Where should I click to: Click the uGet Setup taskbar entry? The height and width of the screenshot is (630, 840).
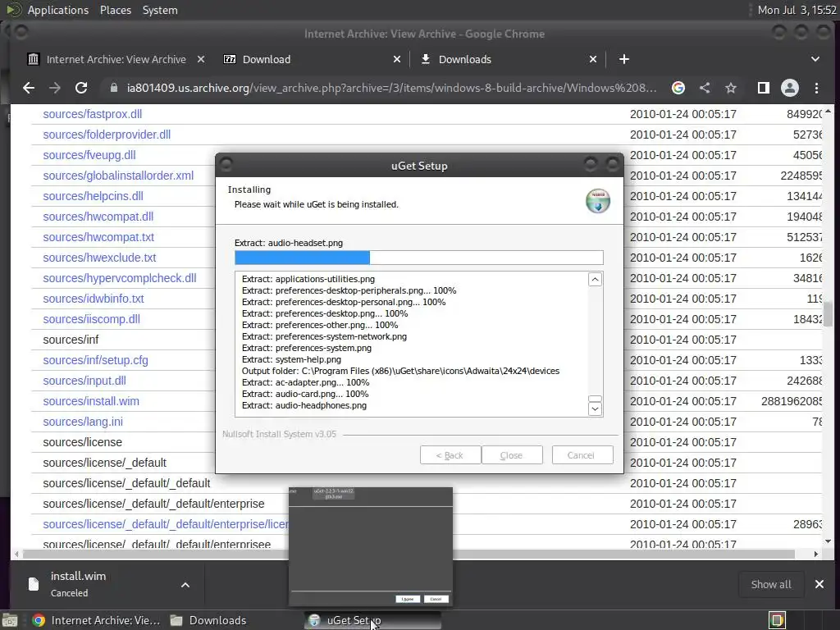[x=373, y=620]
